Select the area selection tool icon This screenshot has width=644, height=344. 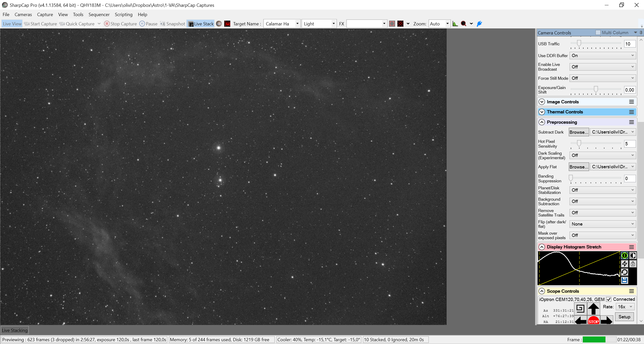click(392, 24)
